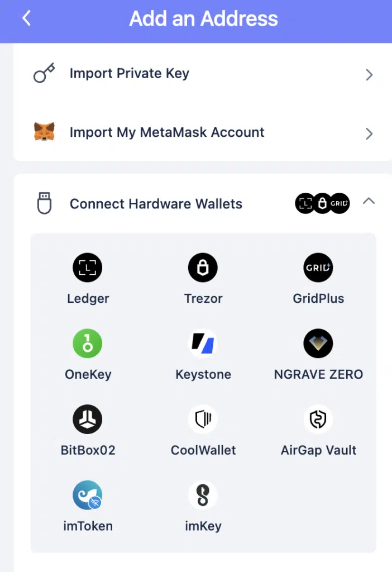The width and height of the screenshot is (392, 572).
Task: Click the MetaMask fox icon
Action: (x=44, y=132)
